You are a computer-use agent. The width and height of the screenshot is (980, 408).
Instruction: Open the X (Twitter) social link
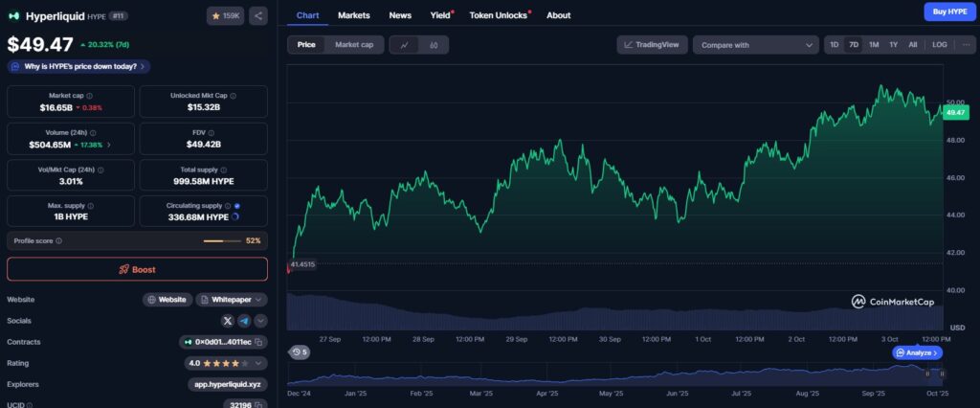(228, 321)
